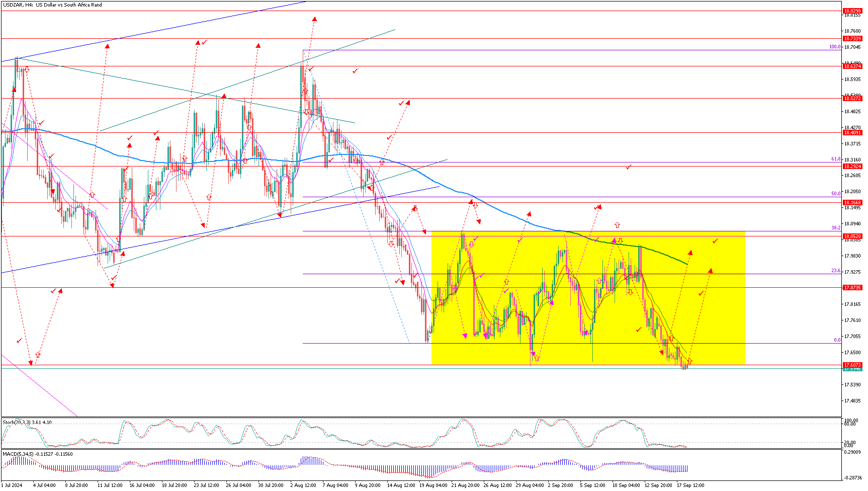Click the Fibonacci 38.2 level label
This screenshot has width=868, height=491.
tap(836, 228)
